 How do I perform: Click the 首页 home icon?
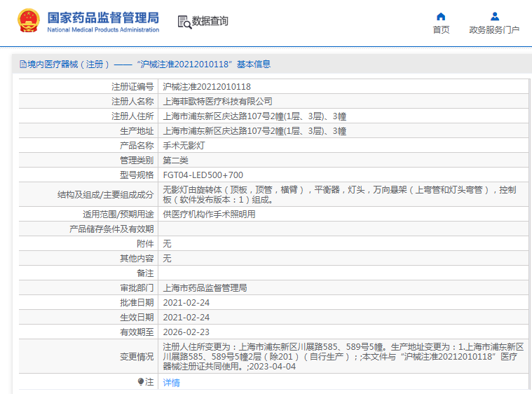tap(441, 16)
